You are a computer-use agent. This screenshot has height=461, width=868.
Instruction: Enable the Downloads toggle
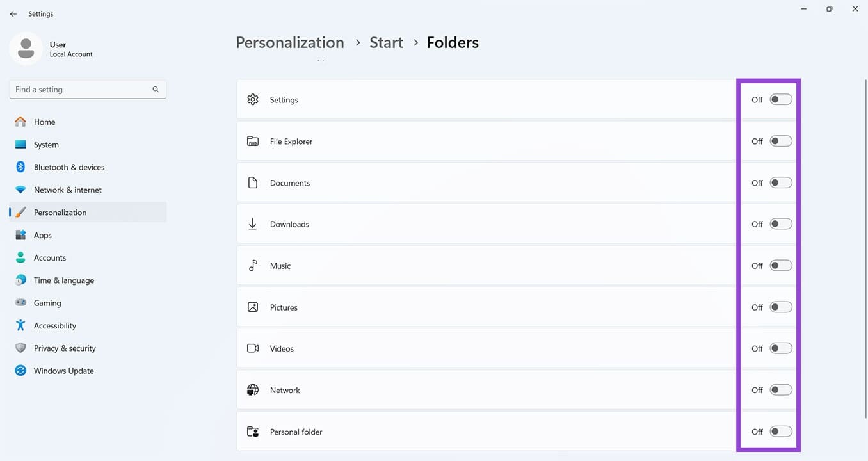(x=780, y=223)
